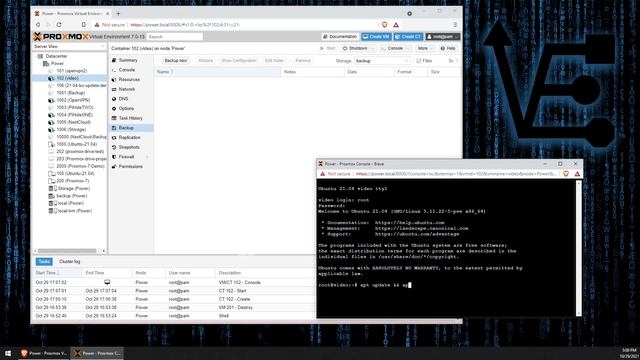This screenshot has width=640, height=360.
Task: Click Brave Shields icon in the console window
Action: pyautogui.click(x=566, y=174)
